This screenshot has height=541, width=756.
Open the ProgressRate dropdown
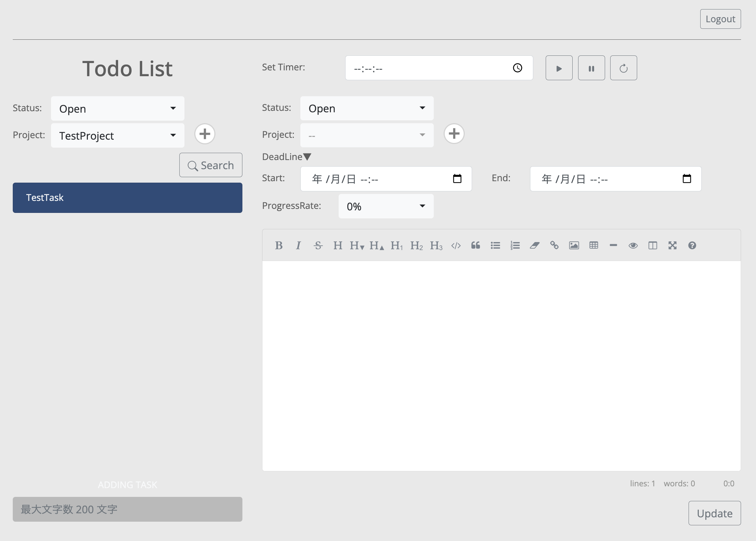click(x=386, y=206)
